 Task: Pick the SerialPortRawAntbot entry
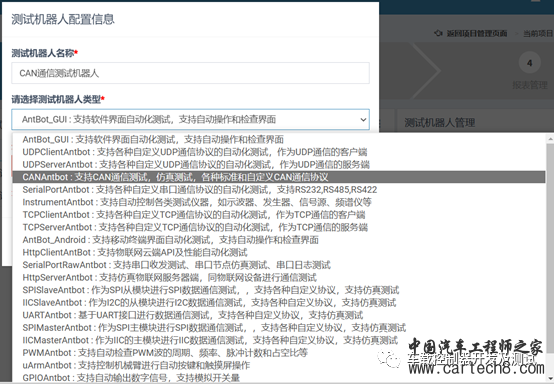(279, 265)
